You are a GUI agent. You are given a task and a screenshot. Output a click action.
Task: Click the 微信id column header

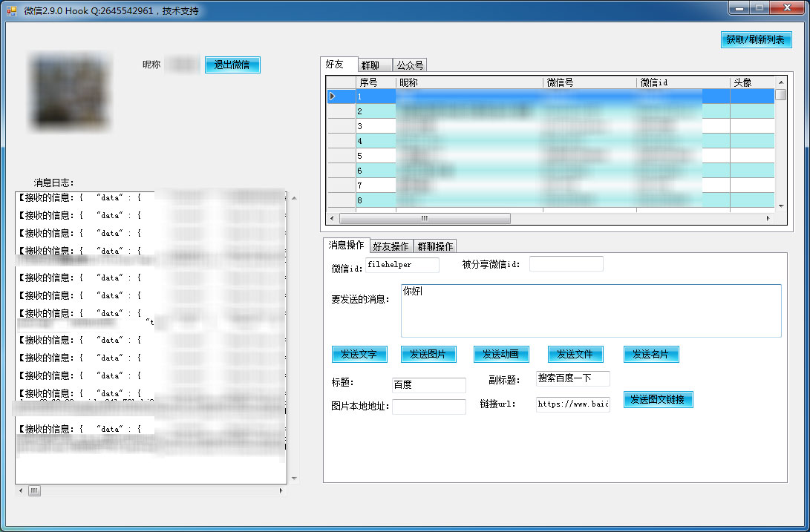click(683, 82)
